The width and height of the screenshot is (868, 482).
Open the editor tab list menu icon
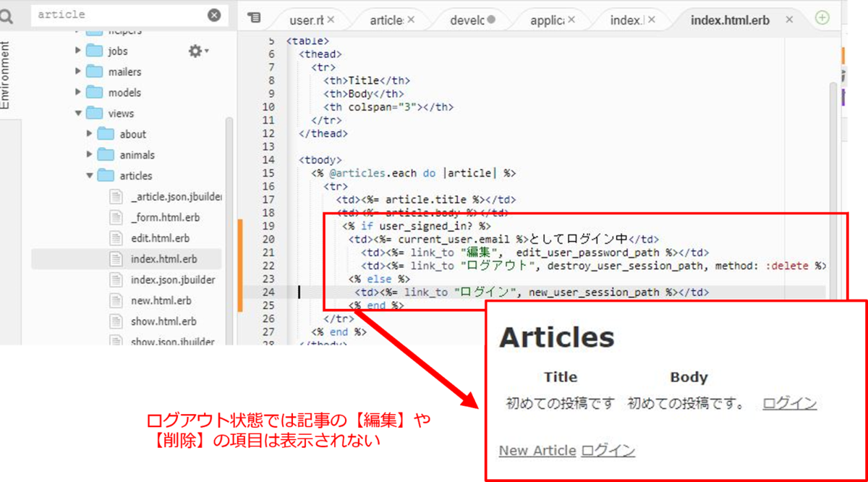click(x=254, y=18)
